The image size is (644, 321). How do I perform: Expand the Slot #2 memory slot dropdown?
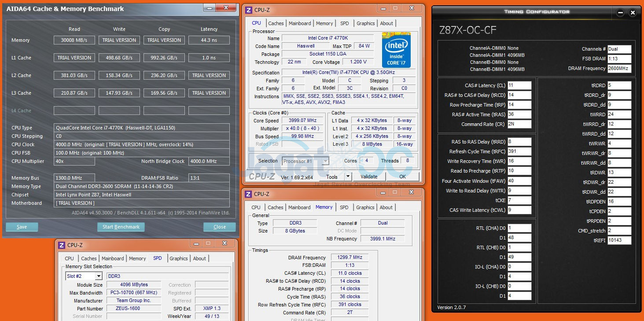click(99, 276)
